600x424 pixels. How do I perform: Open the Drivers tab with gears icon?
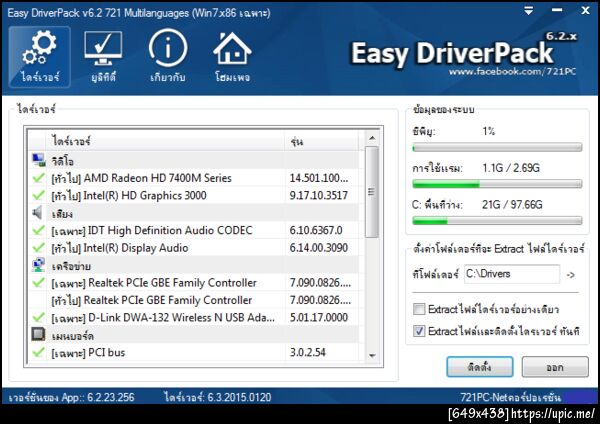40,57
